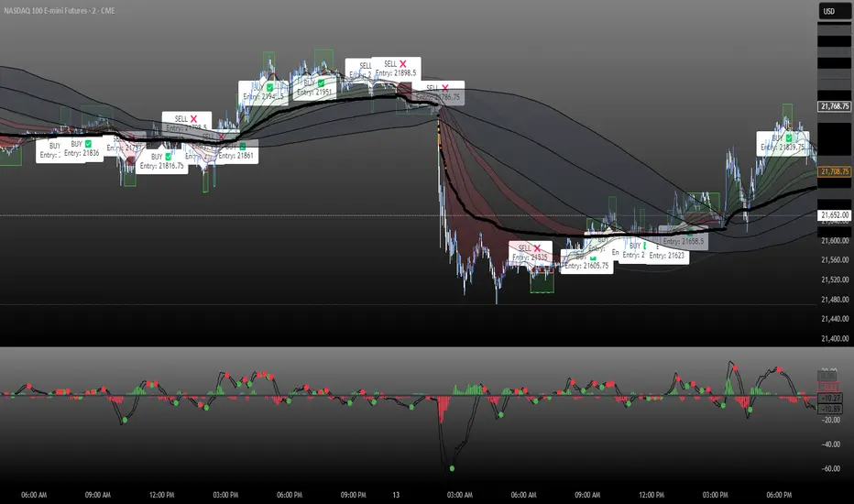Click red X icon on Entry 21786.75 label
Image resolution: width=854 pixels, height=504 pixels.
(445, 88)
